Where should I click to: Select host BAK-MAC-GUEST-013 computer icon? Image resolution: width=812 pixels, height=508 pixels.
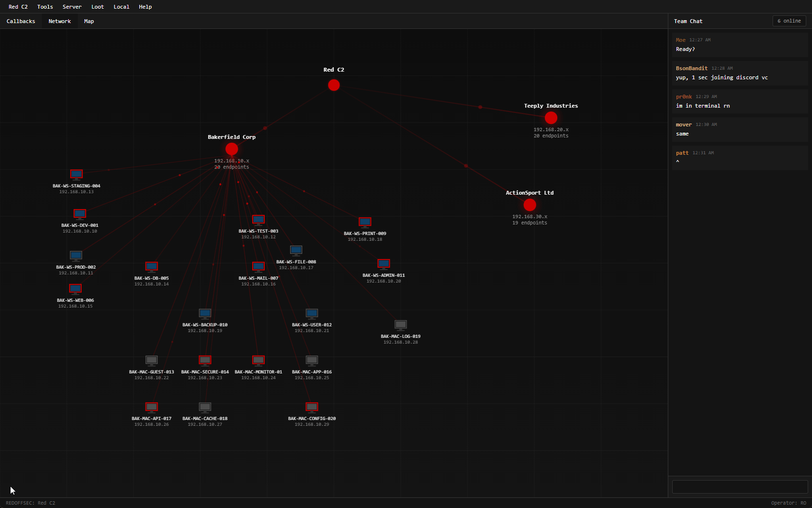click(152, 360)
